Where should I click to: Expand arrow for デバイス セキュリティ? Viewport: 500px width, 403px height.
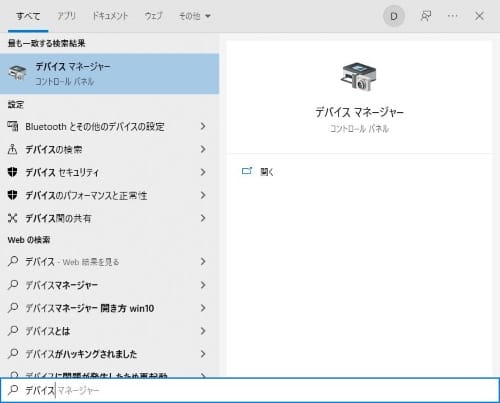click(x=203, y=172)
